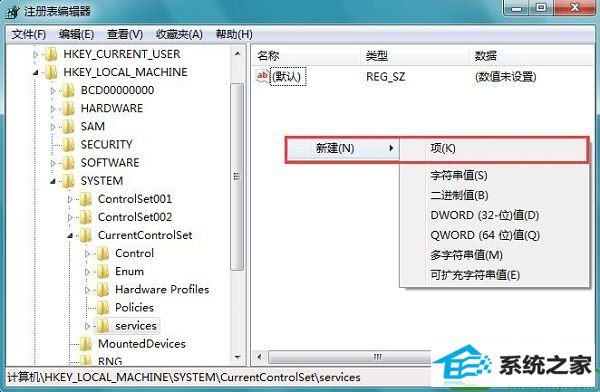Expand the Control key
This screenshot has height=392, width=600.
87,254
